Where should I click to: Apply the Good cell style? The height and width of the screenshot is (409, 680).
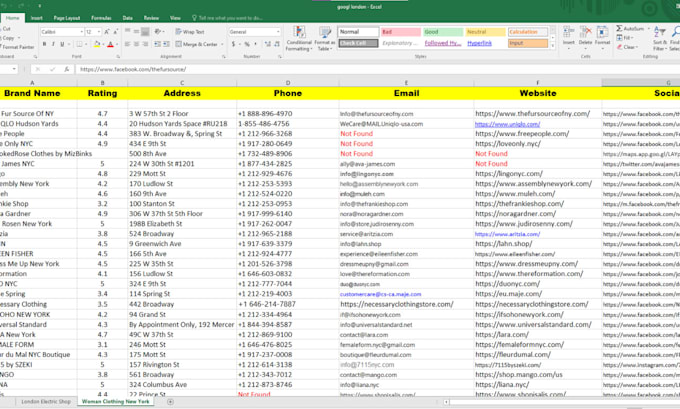tap(443, 32)
